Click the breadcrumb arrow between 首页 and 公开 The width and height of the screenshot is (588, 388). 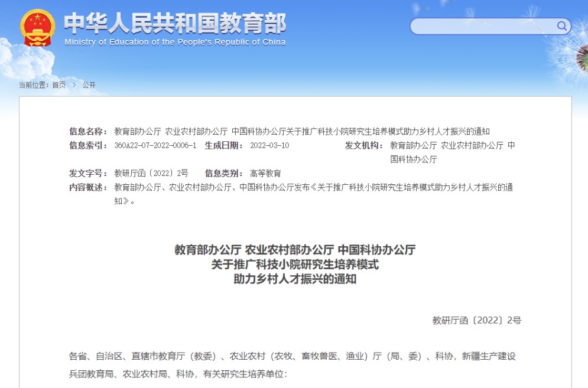tap(74, 85)
